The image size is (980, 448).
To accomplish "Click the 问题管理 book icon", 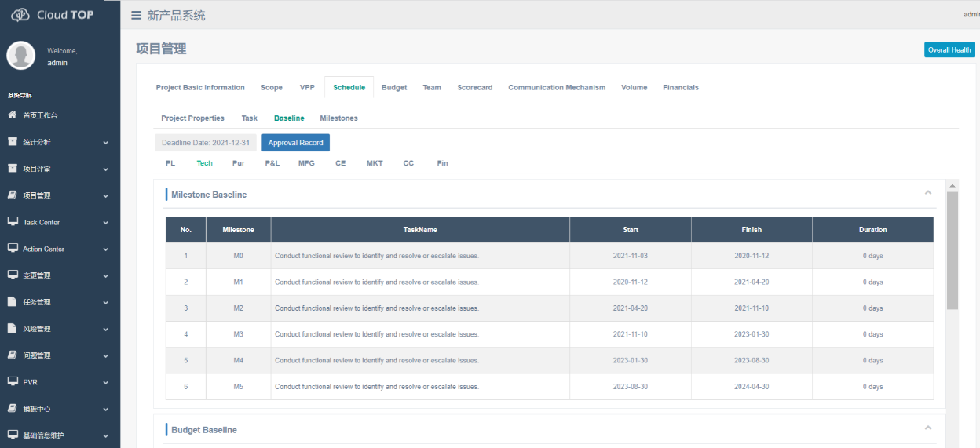I will click(13, 355).
